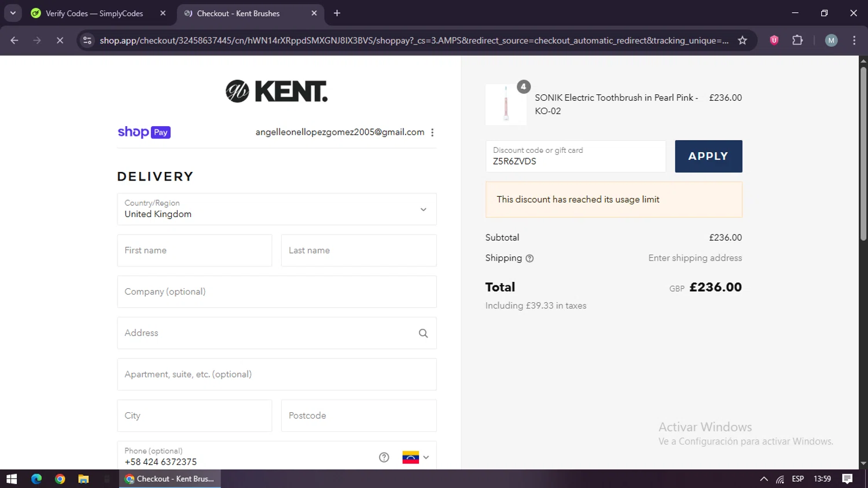This screenshot has width=868, height=488.
Task: Switch the ESP keyboard language indicator
Action: 798,479
